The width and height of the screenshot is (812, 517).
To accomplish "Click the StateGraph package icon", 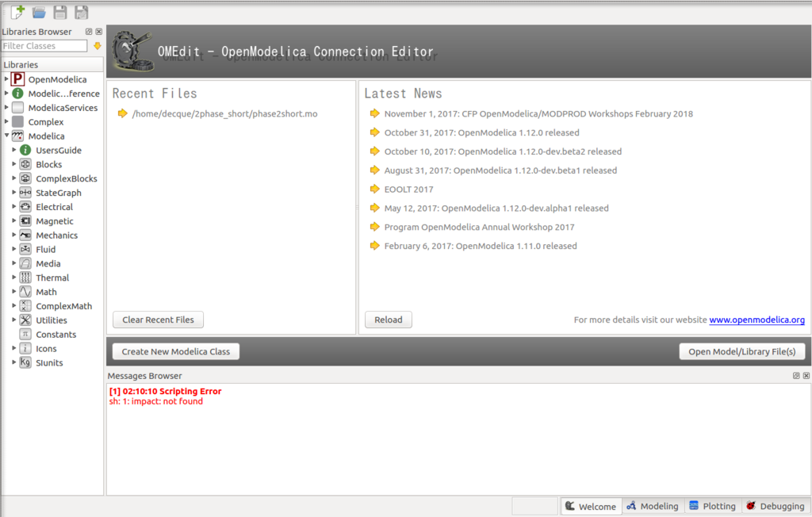I will [25, 193].
